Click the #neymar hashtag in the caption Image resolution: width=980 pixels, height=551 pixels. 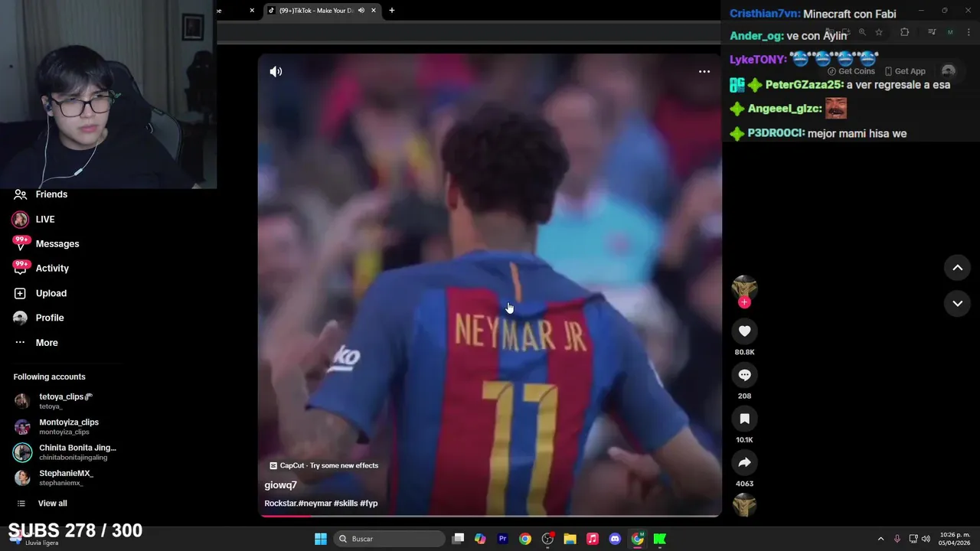(x=315, y=504)
